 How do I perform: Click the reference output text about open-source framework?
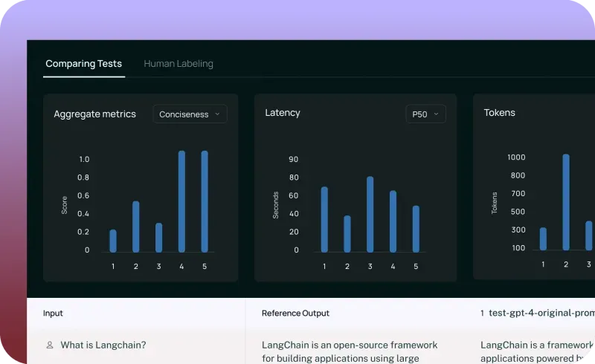(x=350, y=351)
